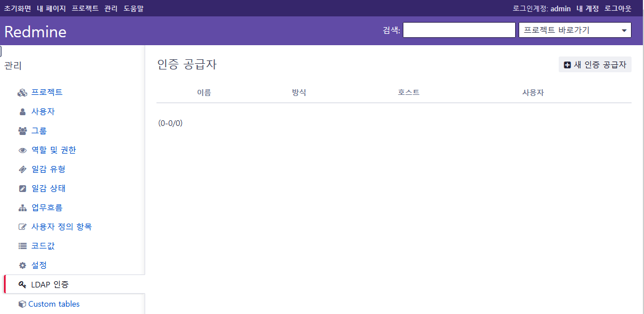Screen dimensions: 644x314
Task: Click the key icon beside LDAP 인증
Action: point(22,285)
